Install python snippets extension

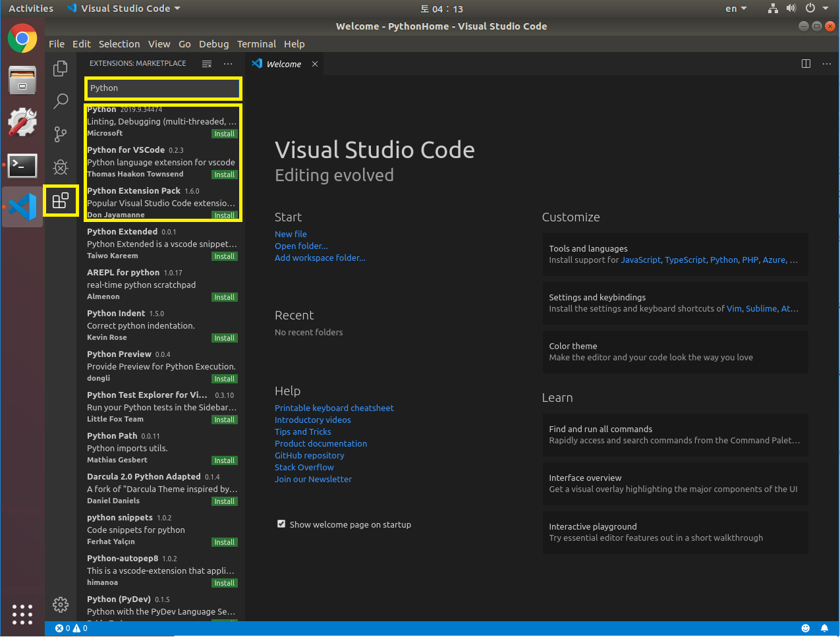225,542
